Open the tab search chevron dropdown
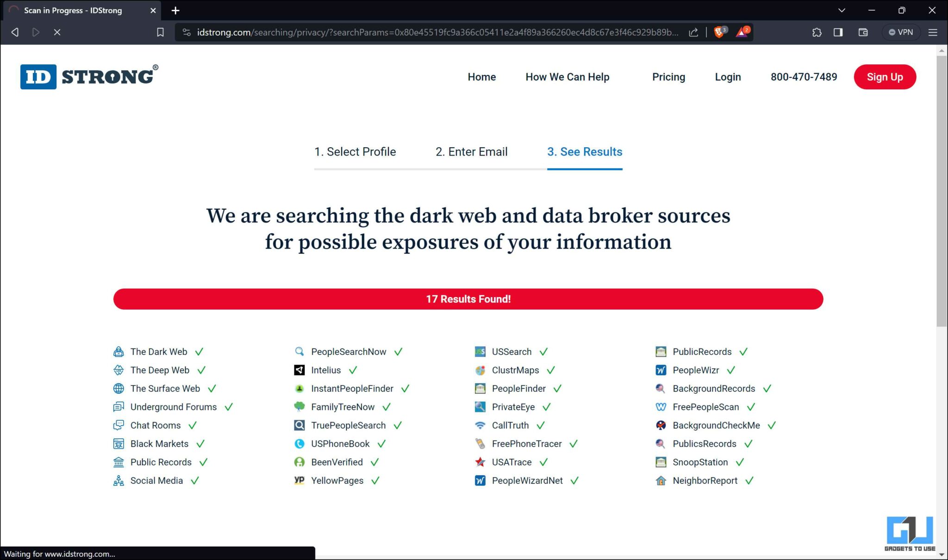The image size is (948, 560). coord(842,10)
